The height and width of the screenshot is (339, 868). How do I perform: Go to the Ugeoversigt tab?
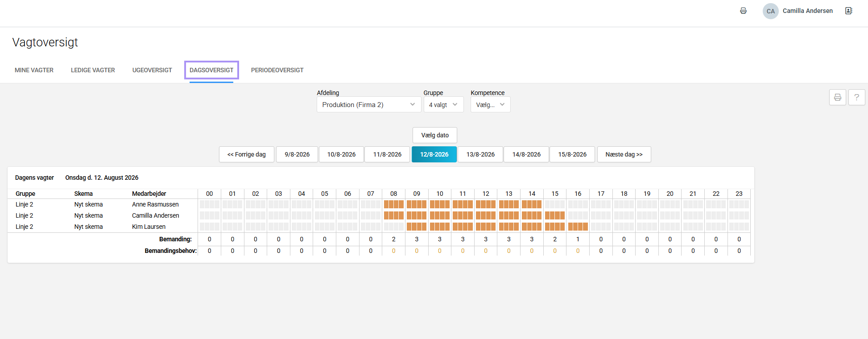[152, 70]
